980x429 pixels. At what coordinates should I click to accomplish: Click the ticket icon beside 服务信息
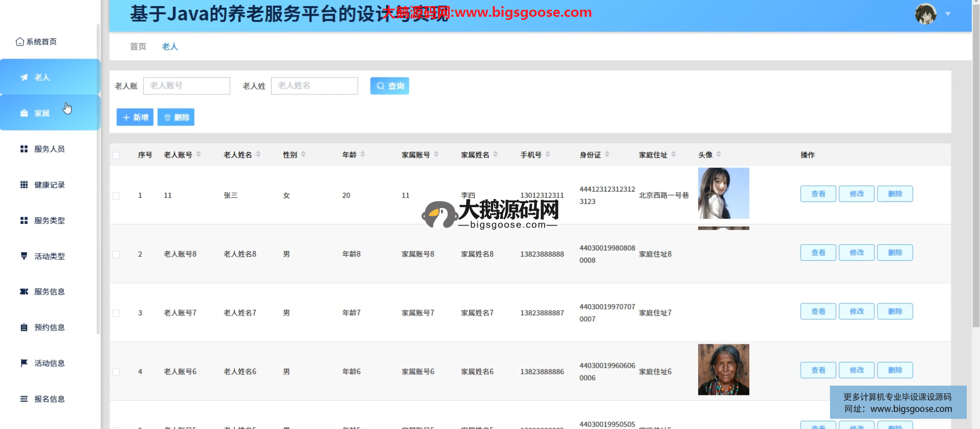coord(24,292)
